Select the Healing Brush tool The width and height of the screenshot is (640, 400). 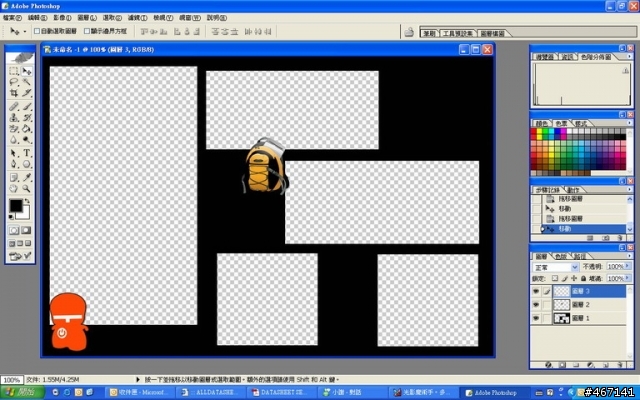[x=14, y=107]
